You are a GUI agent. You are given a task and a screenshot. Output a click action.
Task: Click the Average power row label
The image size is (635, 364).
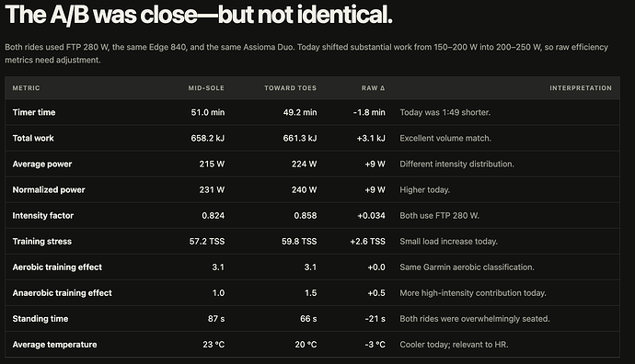42,165
